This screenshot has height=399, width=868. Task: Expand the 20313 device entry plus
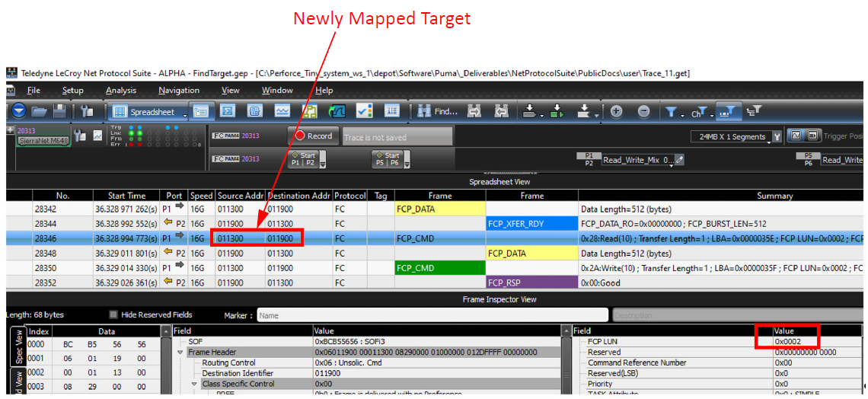[x=10, y=130]
